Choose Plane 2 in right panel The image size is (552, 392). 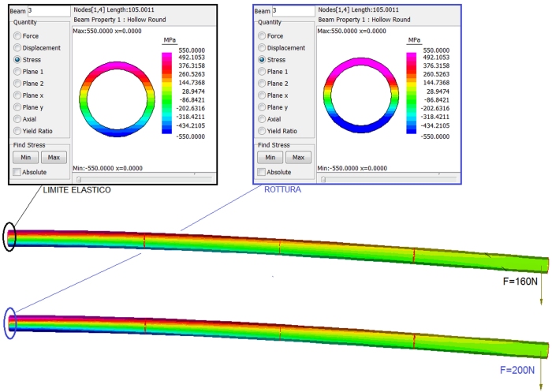point(263,84)
